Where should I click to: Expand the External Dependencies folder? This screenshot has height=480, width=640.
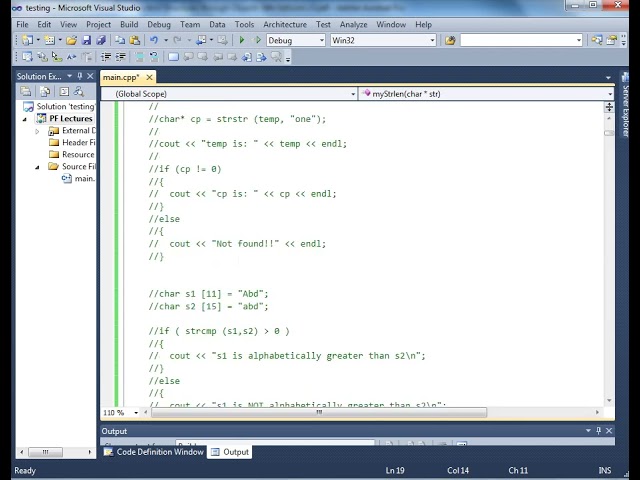point(37,131)
